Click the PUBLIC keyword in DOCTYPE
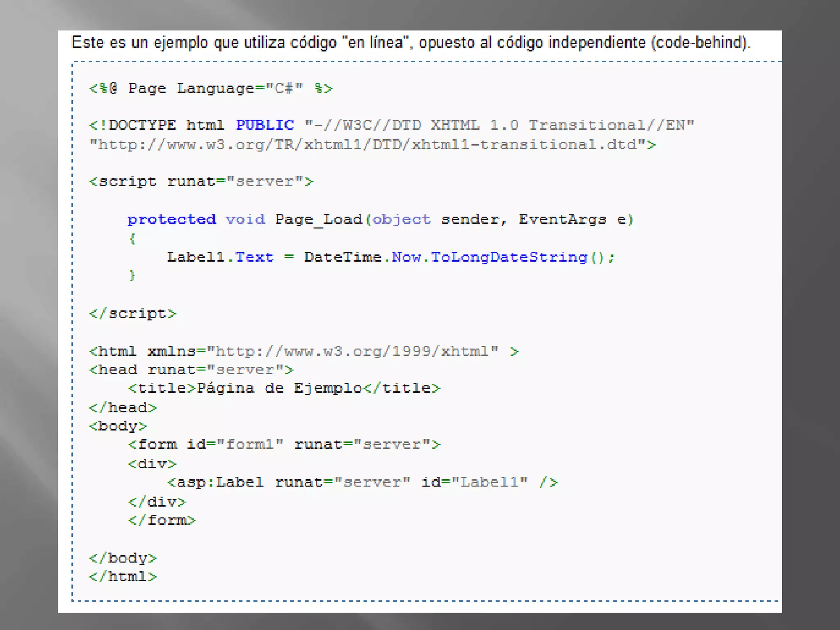 coord(265,125)
